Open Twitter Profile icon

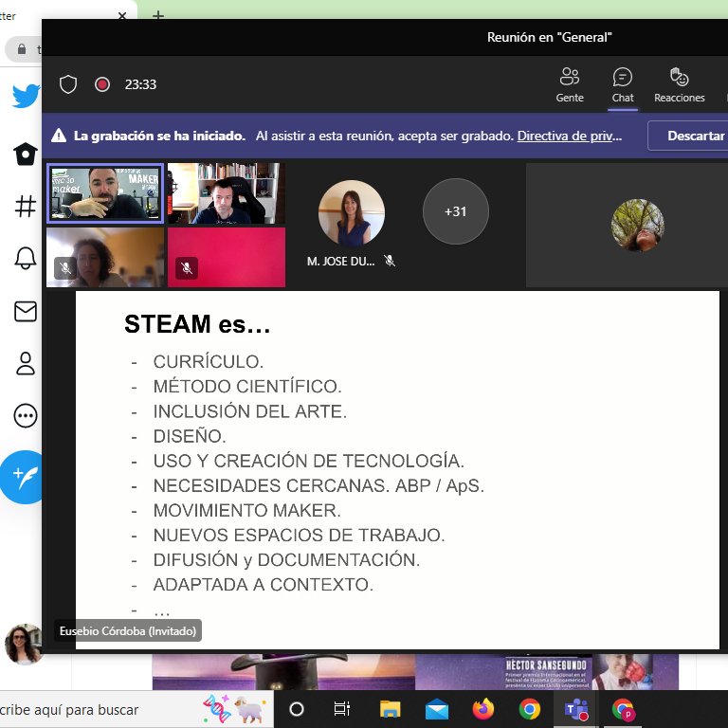click(26, 364)
